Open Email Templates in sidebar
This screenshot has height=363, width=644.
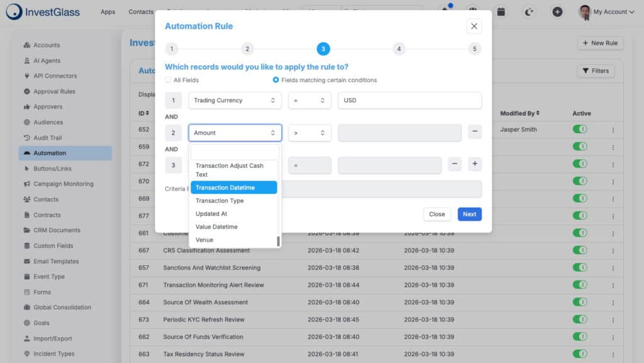coord(52,262)
